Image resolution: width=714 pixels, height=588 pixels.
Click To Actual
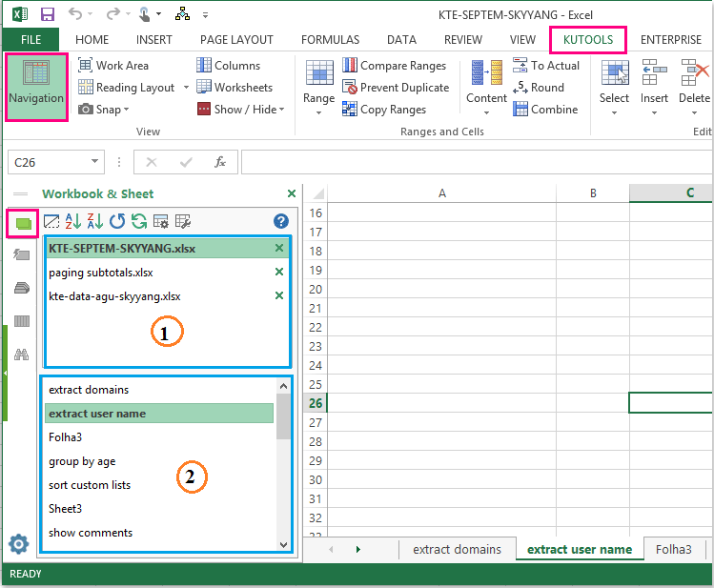point(546,66)
